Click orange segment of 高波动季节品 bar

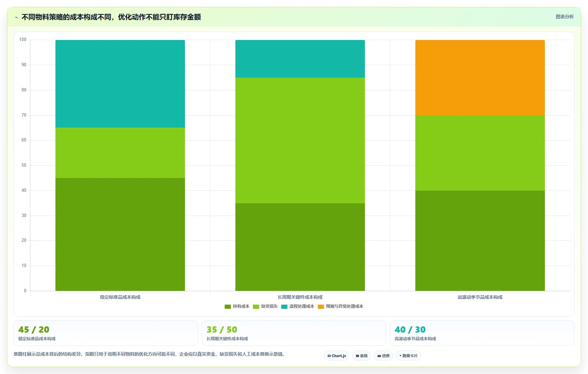[x=480, y=78]
